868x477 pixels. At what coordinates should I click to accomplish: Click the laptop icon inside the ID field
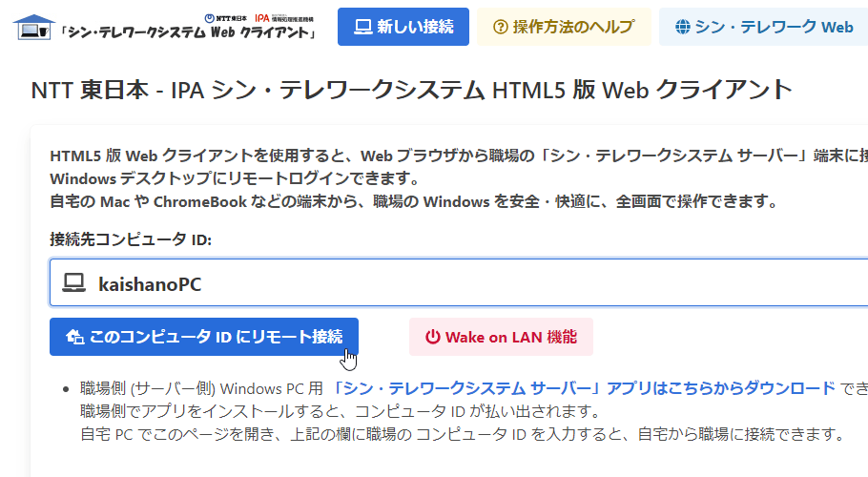pos(73,282)
